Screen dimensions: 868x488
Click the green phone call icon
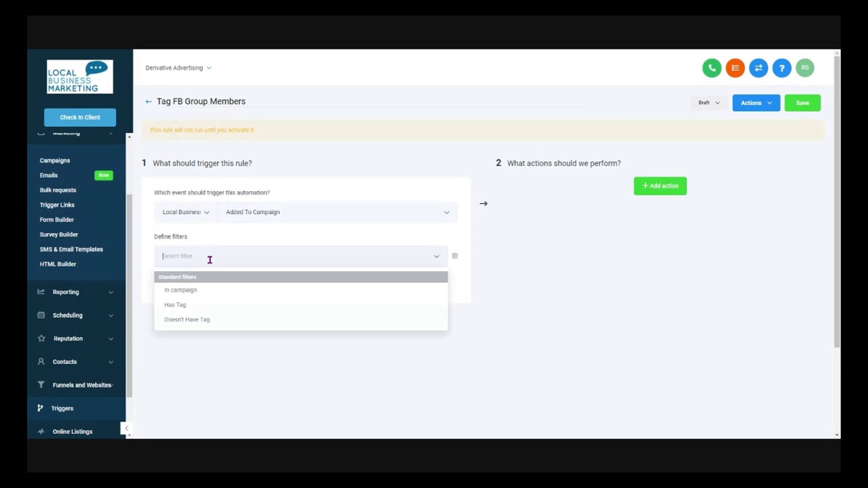coord(711,68)
